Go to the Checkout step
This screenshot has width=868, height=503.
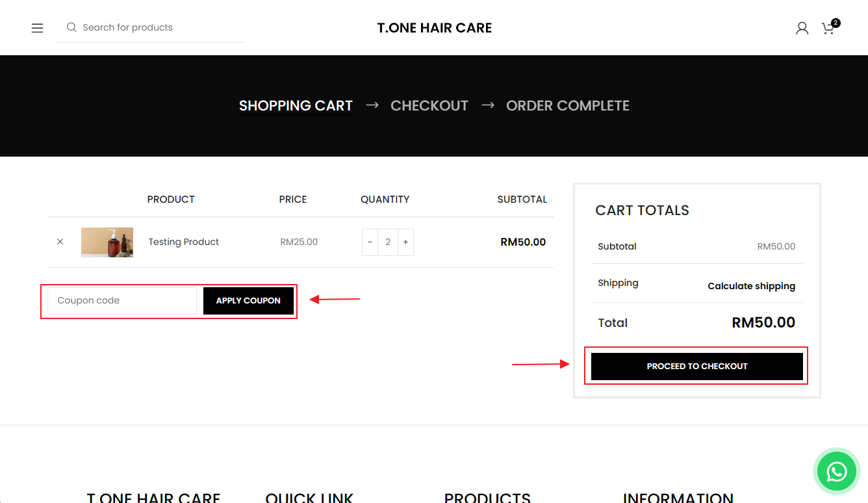coord(429,106)
